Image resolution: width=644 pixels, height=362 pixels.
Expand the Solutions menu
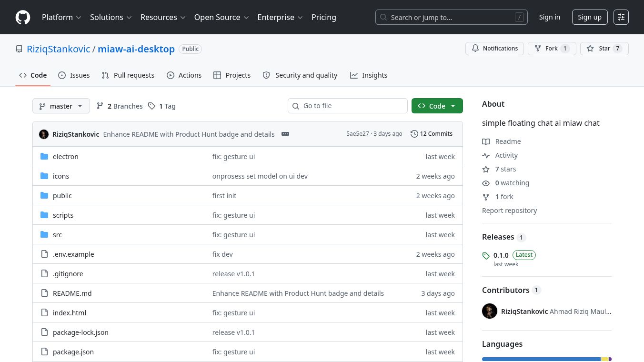pyautogui.click(x=111, y=17)
